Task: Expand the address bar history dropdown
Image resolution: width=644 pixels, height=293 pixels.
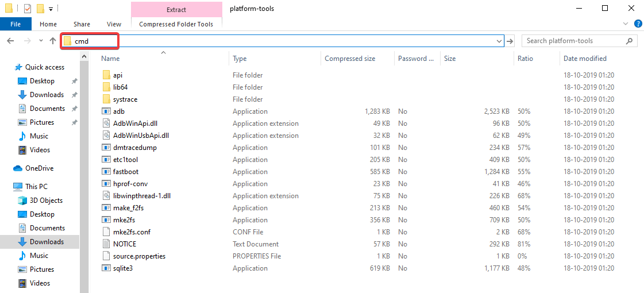Action: pyautogui.click(x=499, y=41)
